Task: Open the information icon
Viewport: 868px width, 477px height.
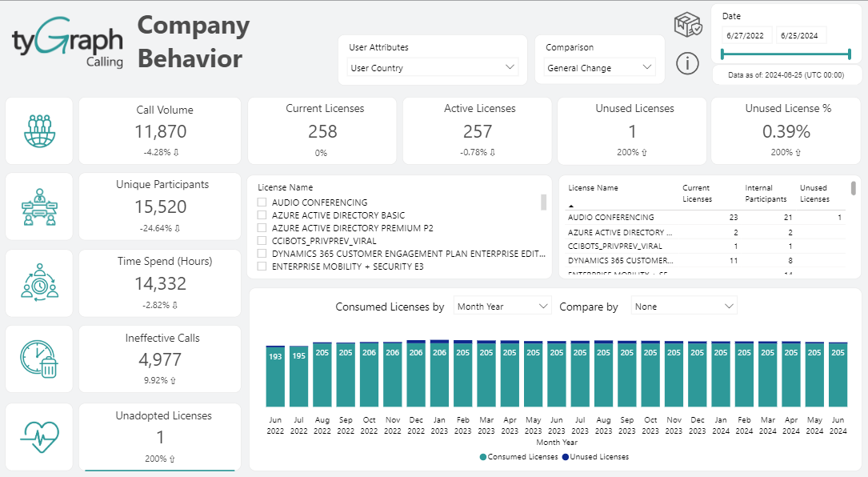Action: pyautogui.click(x=687, y=63)
